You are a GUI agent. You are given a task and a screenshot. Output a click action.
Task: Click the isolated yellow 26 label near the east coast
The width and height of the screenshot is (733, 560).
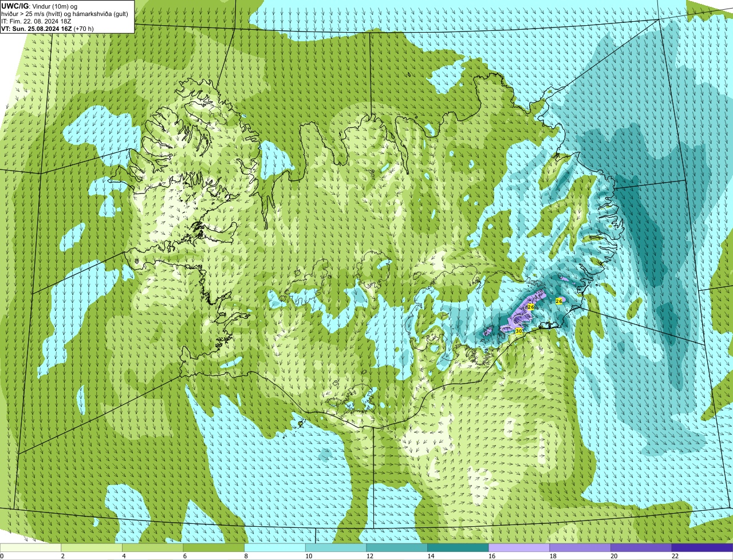point(559,301)
